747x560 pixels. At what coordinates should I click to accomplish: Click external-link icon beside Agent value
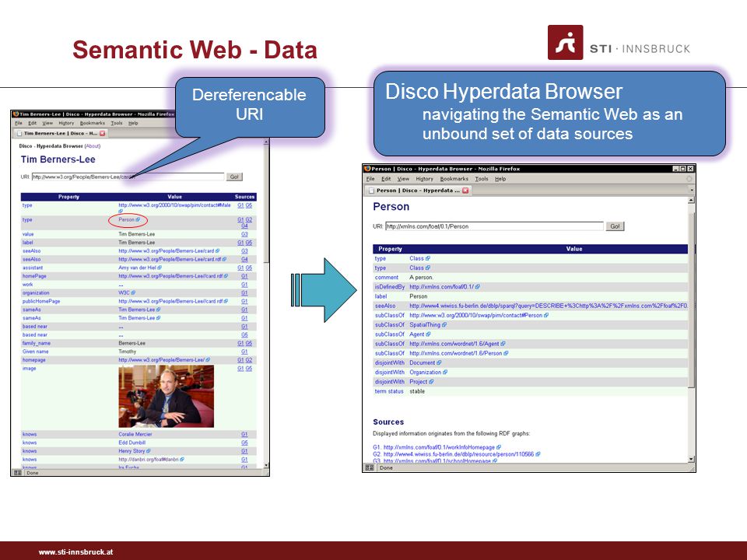(x=428, y=334)
